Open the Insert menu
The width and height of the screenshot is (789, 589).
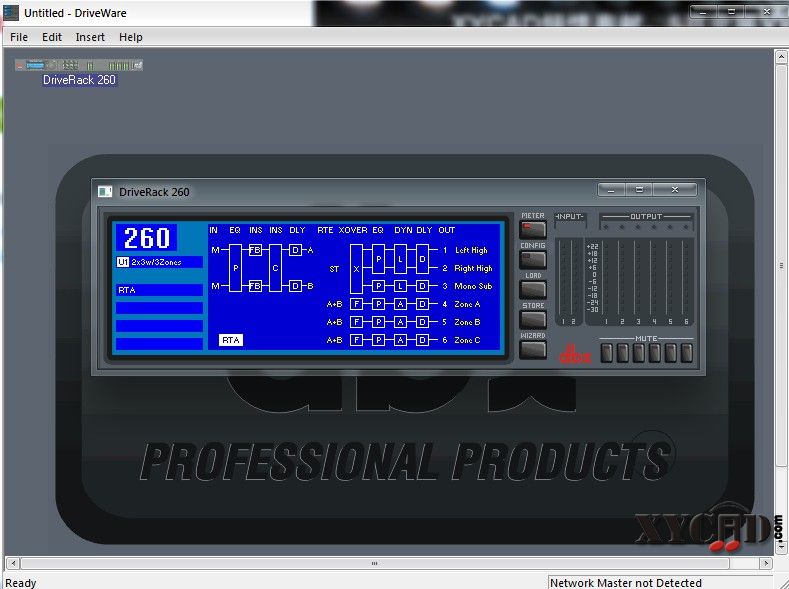pos(90,37)
